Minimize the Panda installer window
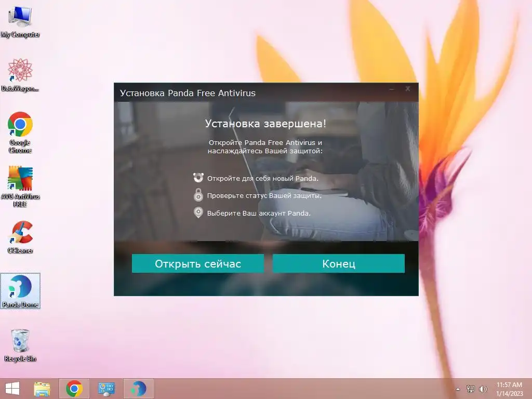The image size is (532, 399). click(x=392, y=89)
